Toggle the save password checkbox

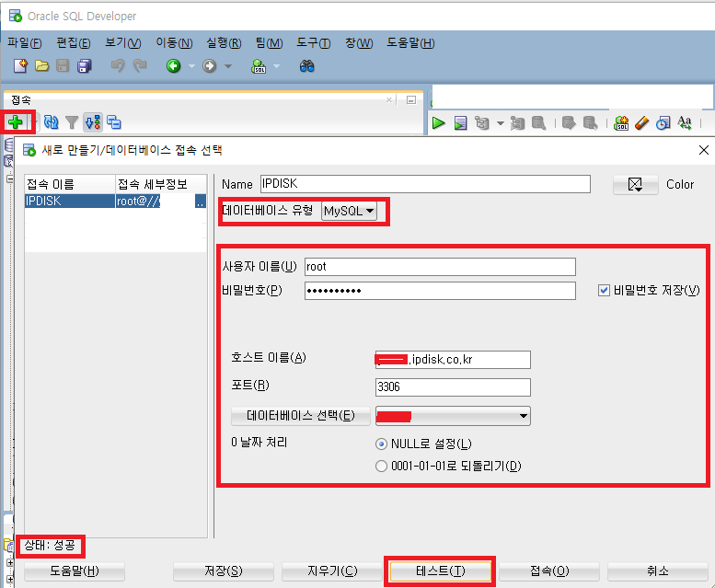pyautogui.click(x=604, y=291)
